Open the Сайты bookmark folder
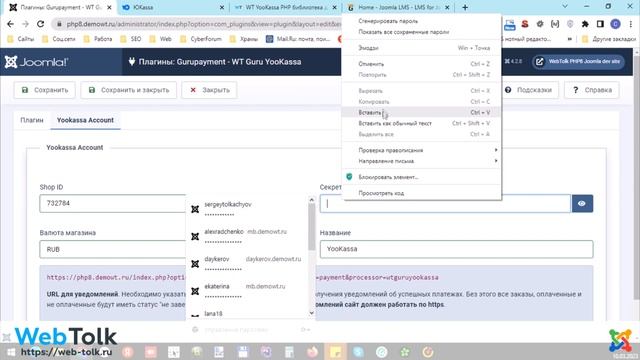640x360 pixels. pyautogui.click(x=21, y=39)
